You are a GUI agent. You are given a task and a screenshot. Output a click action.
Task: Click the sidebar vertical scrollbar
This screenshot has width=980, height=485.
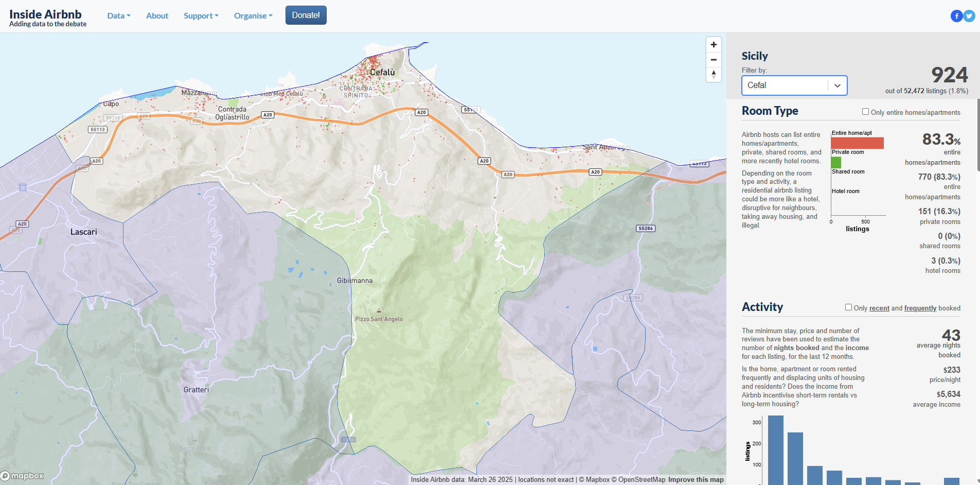coord(978,135)
